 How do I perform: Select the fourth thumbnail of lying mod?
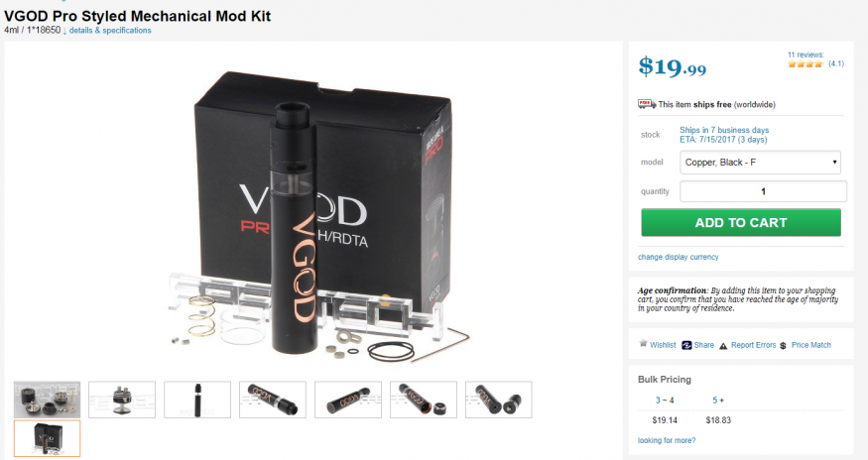(x=273, y=400)
